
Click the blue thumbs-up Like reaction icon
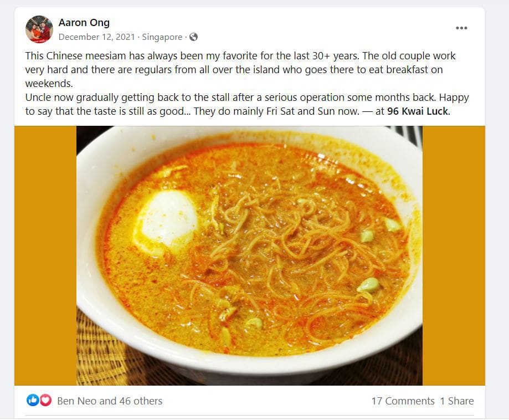(x=33, y=400)
